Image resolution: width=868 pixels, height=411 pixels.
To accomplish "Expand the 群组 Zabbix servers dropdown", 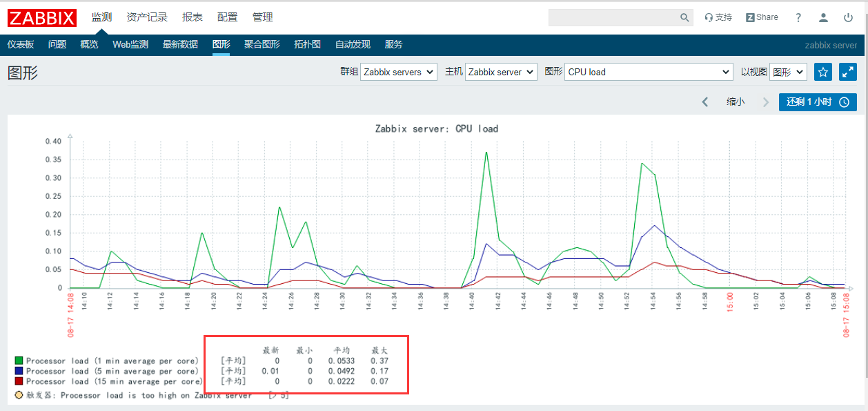I will point(399,72).
